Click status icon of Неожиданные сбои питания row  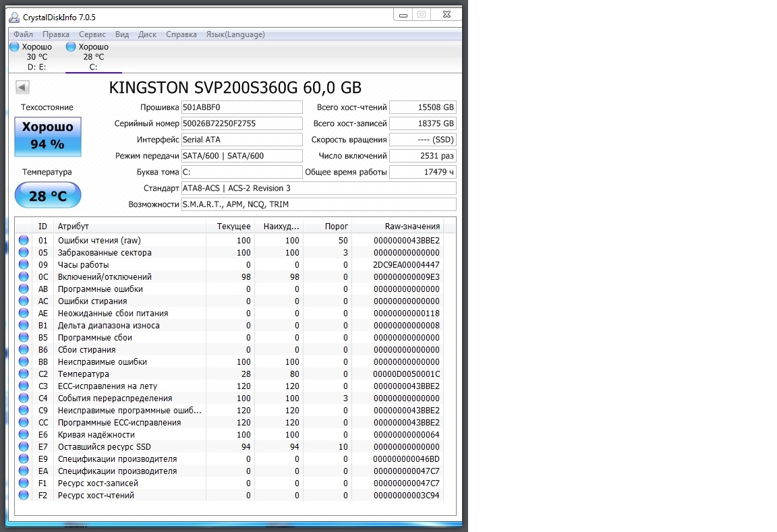point(24,313)
